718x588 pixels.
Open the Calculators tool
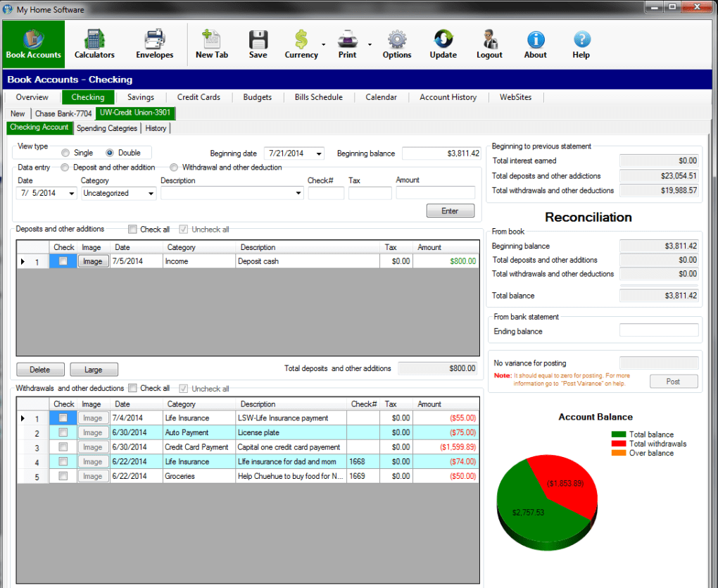tap(94, 44)
